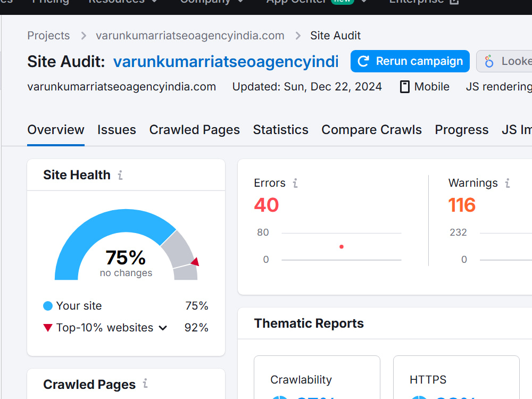Click the Site Health info icon

120,175
